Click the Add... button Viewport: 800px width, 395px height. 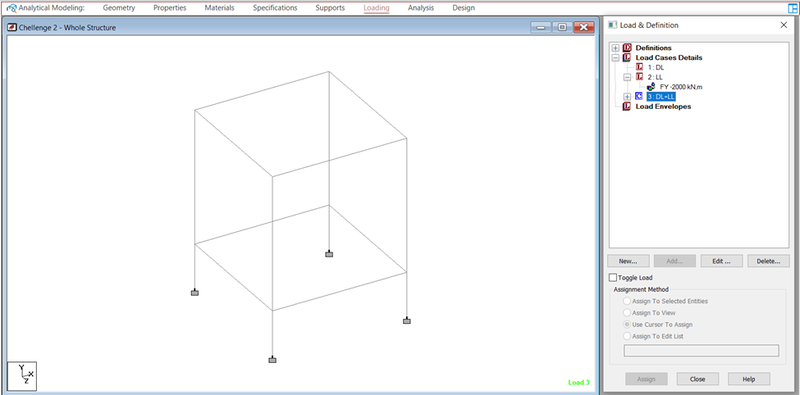pos(674,261)
